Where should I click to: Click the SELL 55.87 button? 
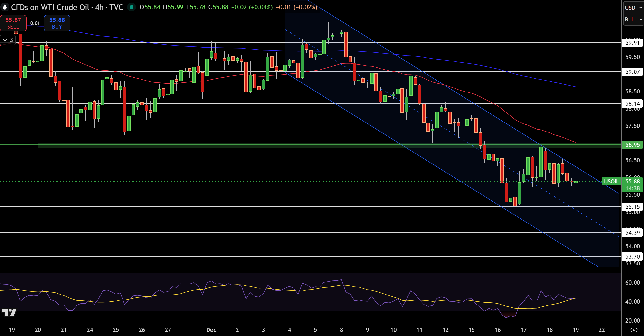pyautogui.click(x=13, y=23)
